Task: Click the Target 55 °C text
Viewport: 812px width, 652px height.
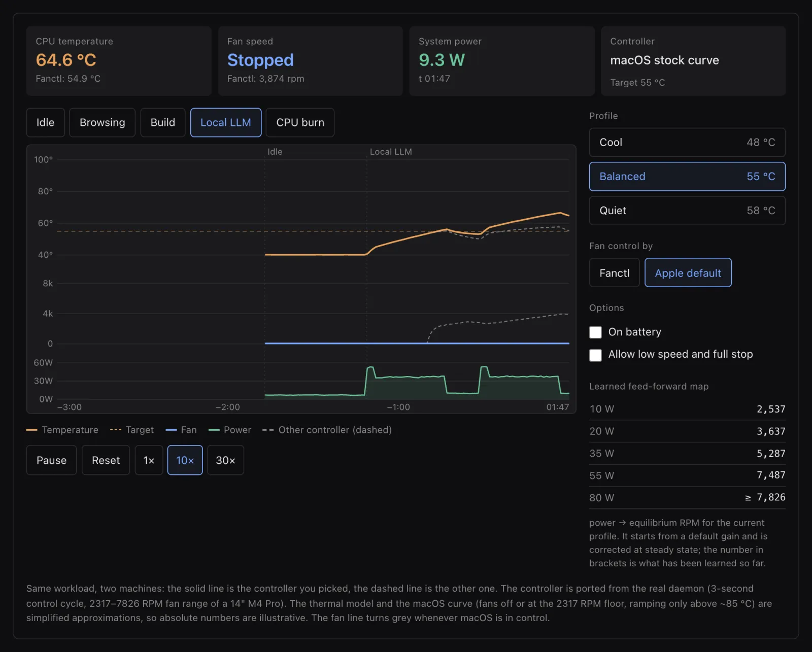Action: pyautogui.click(x=637, y=82)
